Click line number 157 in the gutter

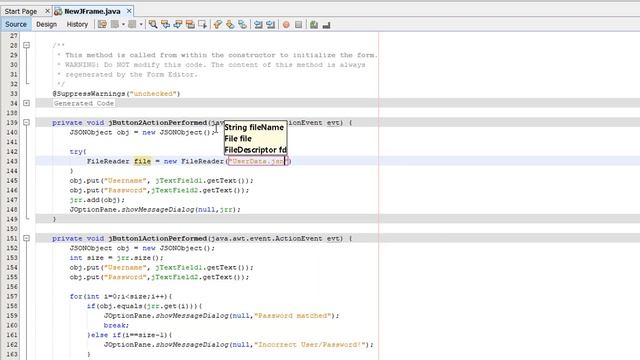[x=12, y=296]
